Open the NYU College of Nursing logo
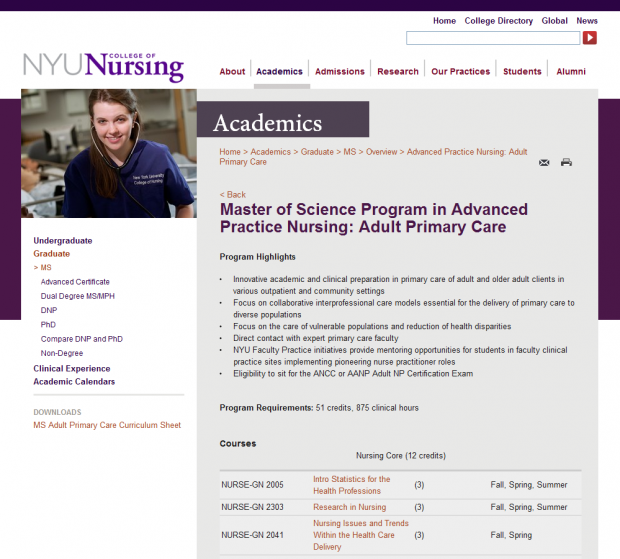The image size is (620, 559). 103,67
